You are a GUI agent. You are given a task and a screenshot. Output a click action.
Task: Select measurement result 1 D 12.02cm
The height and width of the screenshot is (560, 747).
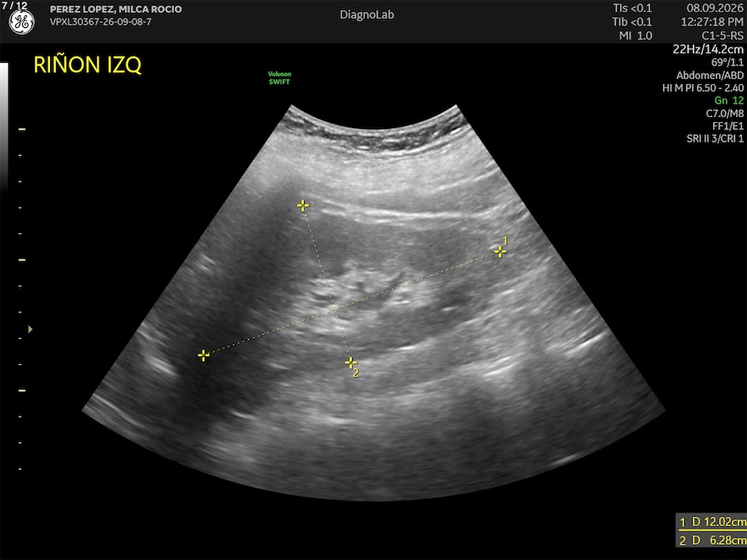tap(712, 522)
